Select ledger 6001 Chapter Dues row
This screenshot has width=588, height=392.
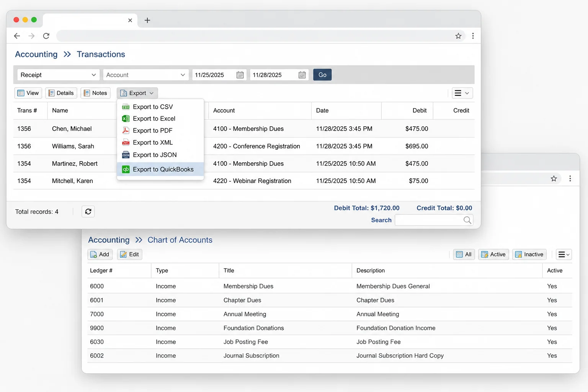click(330, 300)
